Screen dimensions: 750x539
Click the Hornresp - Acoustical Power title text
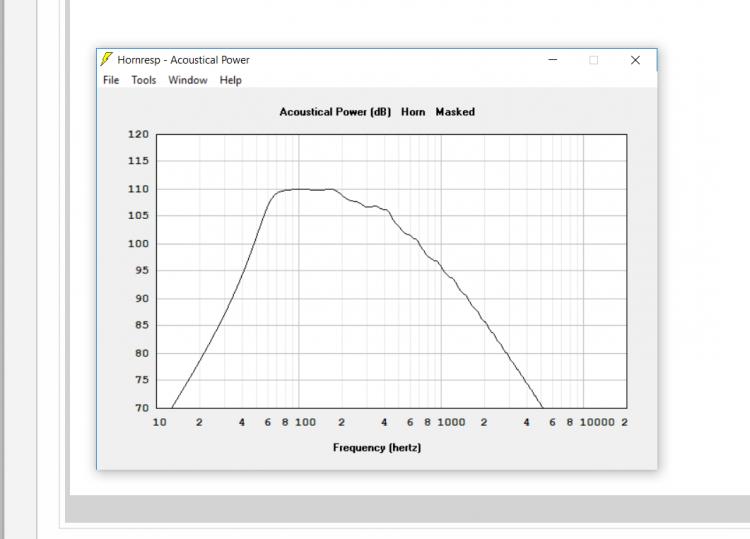click(184, 60)
